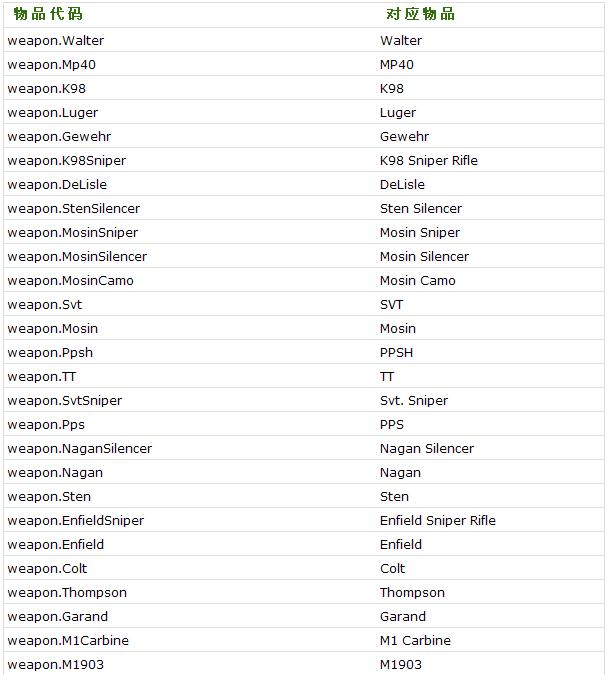Select the weapon.Walter code cell
The height and width of the screenshot is (675, 606).
(56, 41)
